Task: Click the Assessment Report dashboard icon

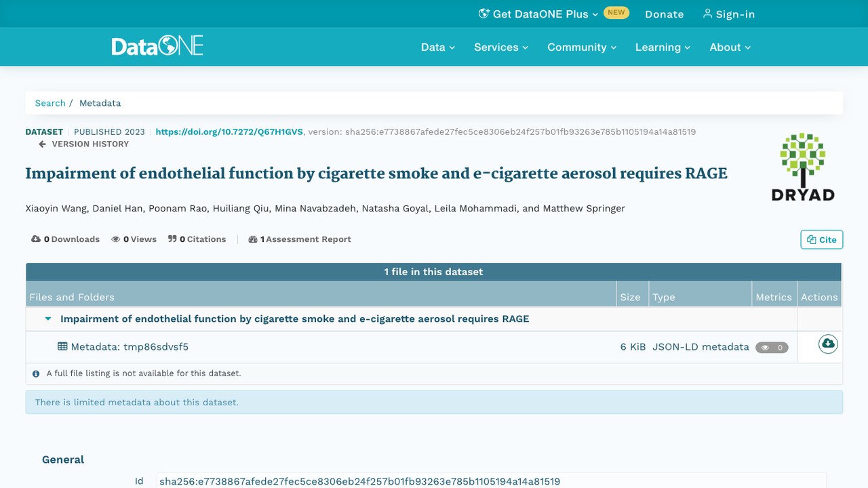Action: [x=253, y=239]
